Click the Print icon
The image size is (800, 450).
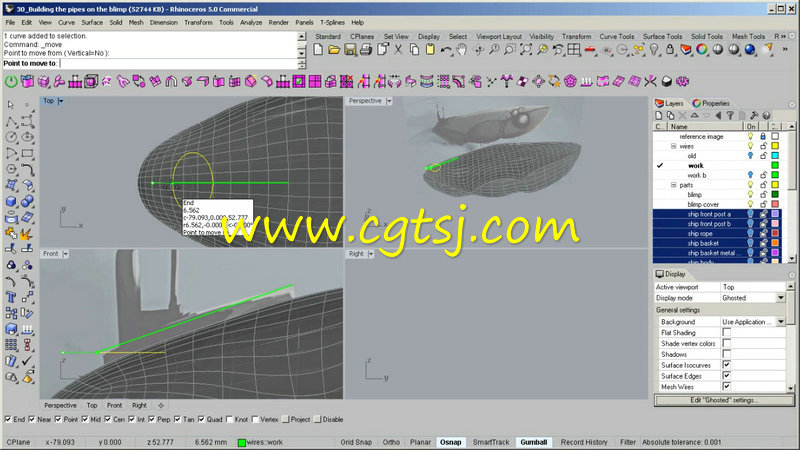366,49
